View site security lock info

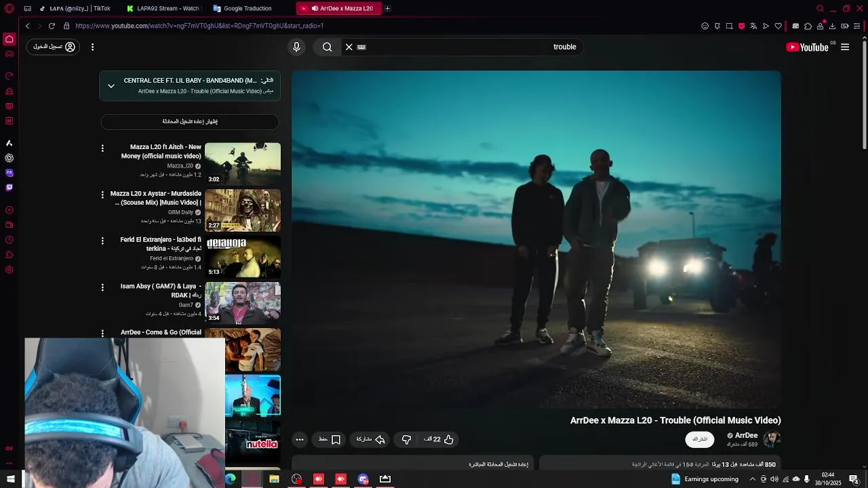66,26
